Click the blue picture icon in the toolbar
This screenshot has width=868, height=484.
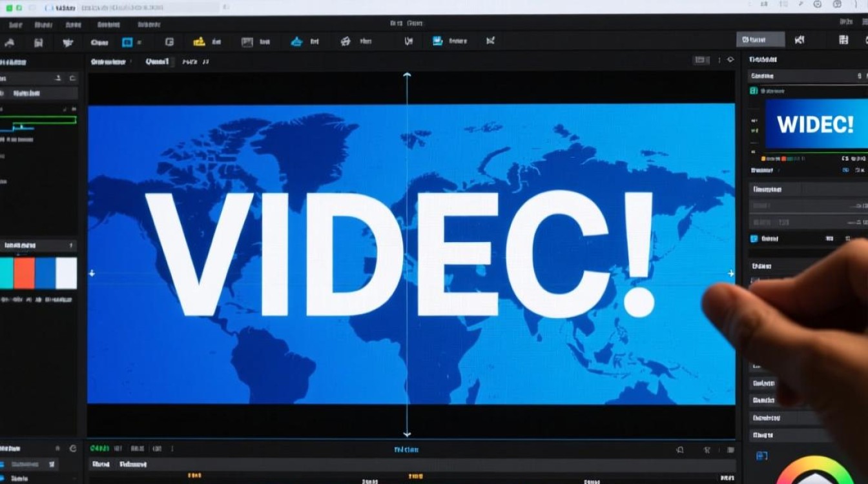pyautogui.click(x=437, y=41)
